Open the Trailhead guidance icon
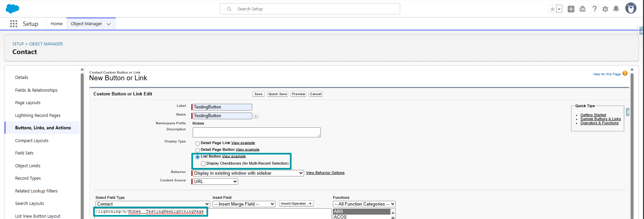This screenshot has height=219, width=644. 583,9
